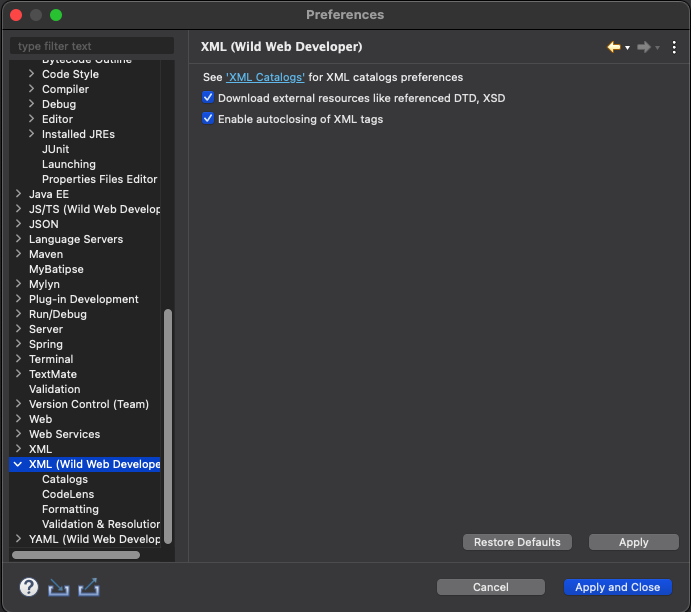Click the back navigation arrow icon
This screenshot has width=691, height=612.
(x=613, y=47)
